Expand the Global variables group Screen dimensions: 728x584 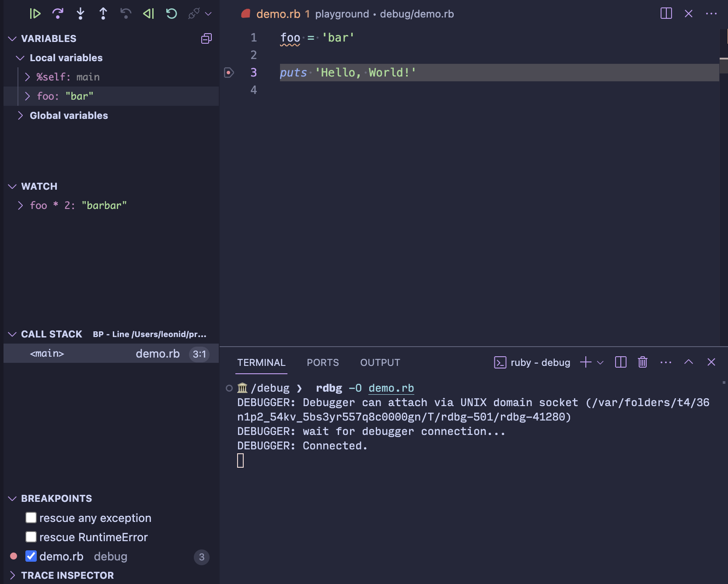point(20,115)
